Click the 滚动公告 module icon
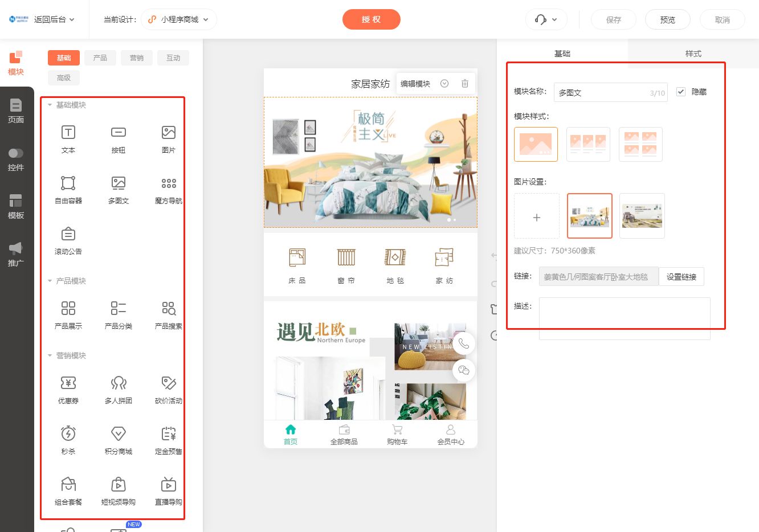The width and height of the screenshot is (759, 532). [68, 239]
